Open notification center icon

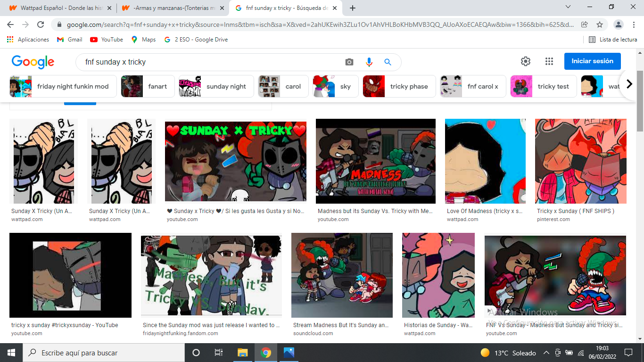coord(628,353)
